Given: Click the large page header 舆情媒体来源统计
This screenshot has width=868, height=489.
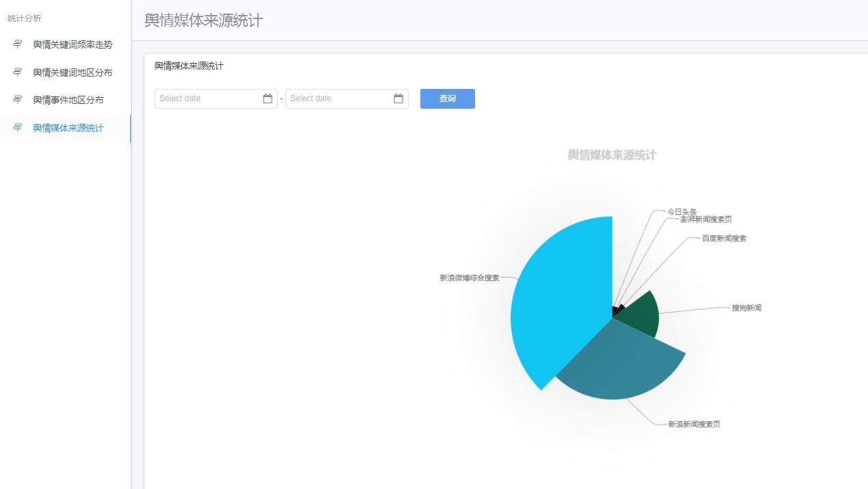Looking at the screenshot, I should tap(203, 21).
